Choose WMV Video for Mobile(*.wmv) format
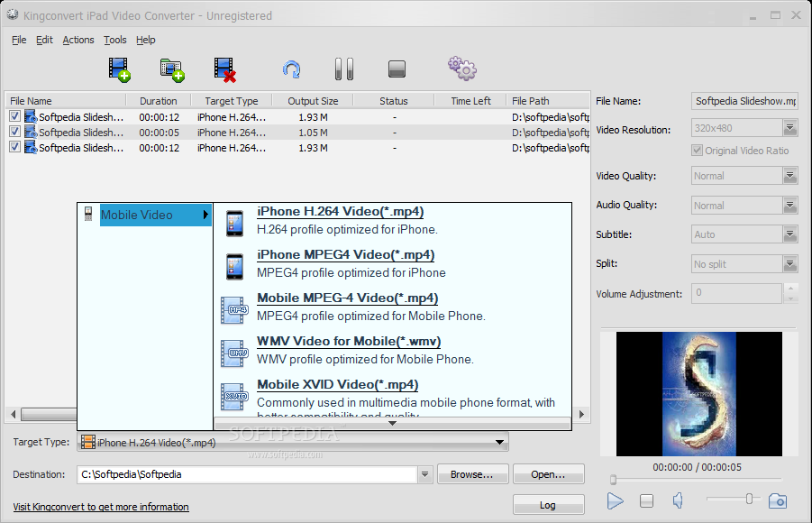Image resolution: width=812 pixels, height=523 pixels. tap(349, 341)
